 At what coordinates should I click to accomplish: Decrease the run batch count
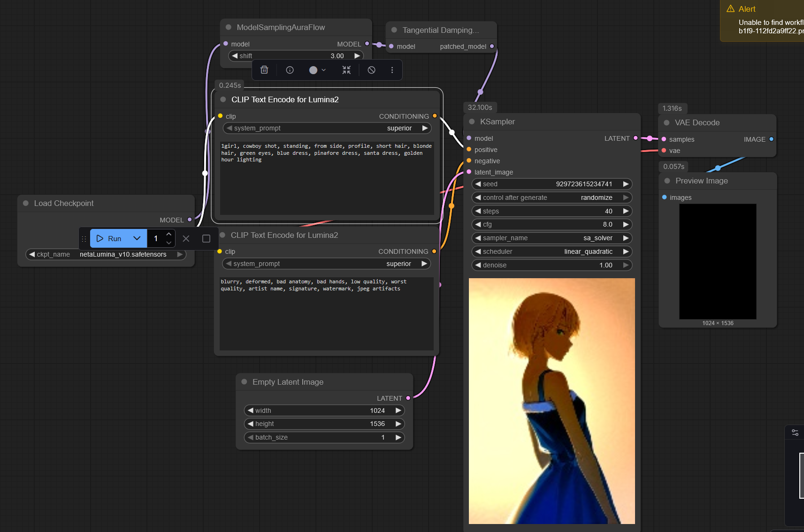(x=169, y=243)
